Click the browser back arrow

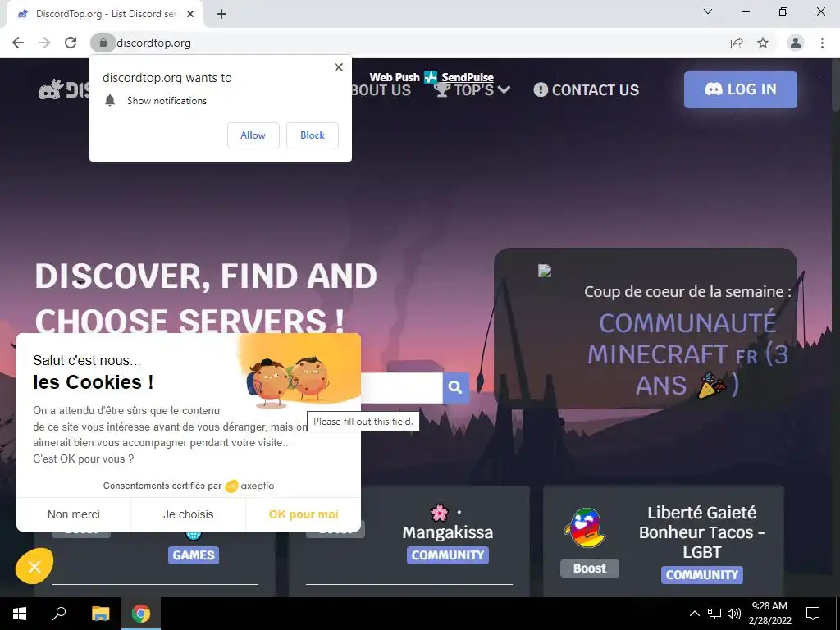pyautogui.click(x=18, y=43)
